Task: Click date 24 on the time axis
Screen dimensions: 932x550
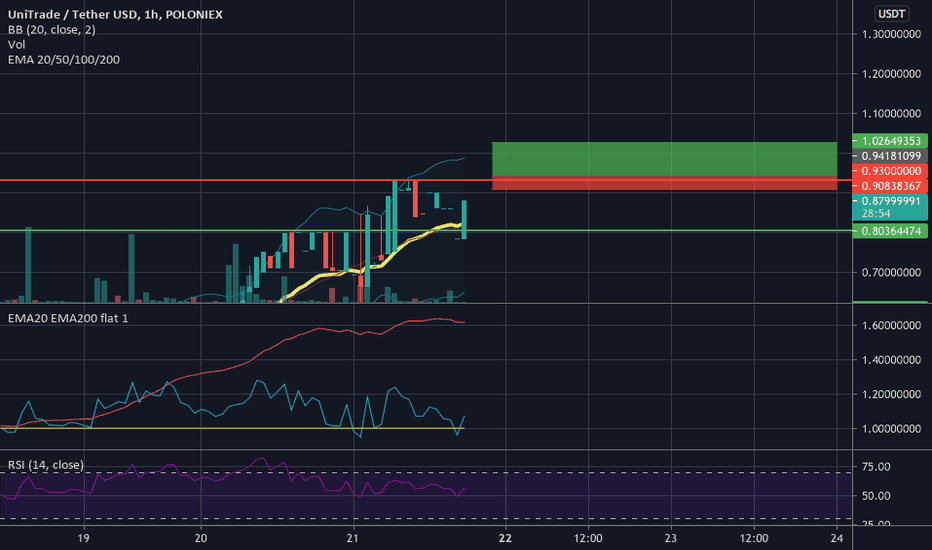Action: [x=837, y=538]
